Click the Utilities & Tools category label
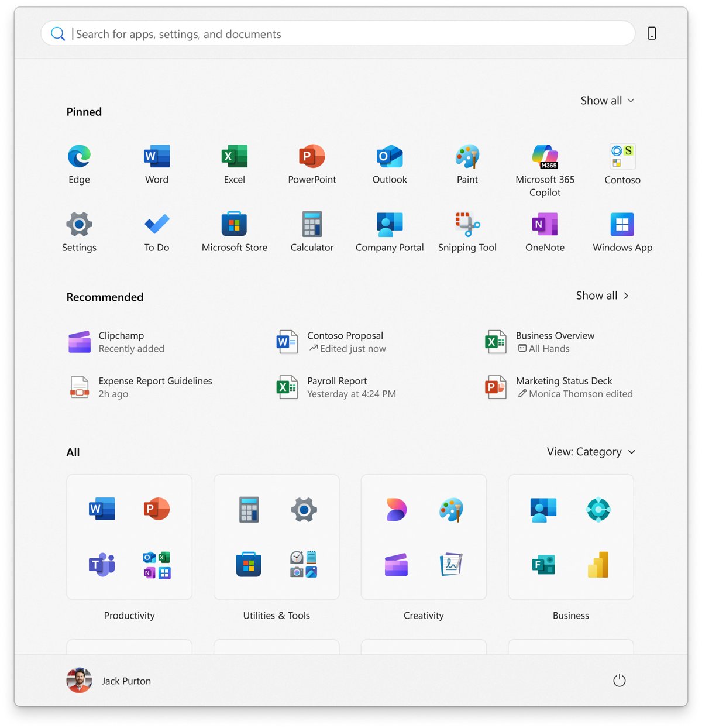Screen dimensions: 702x728 (x=277, y=616)
